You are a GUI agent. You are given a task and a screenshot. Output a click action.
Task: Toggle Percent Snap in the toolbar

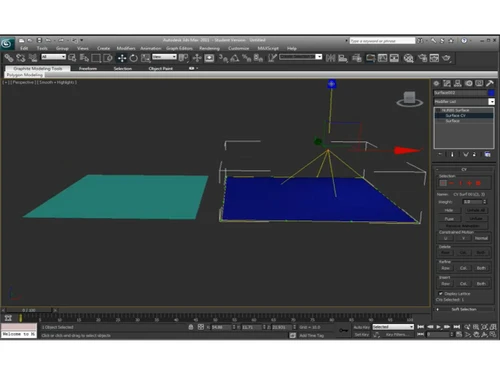247,58
